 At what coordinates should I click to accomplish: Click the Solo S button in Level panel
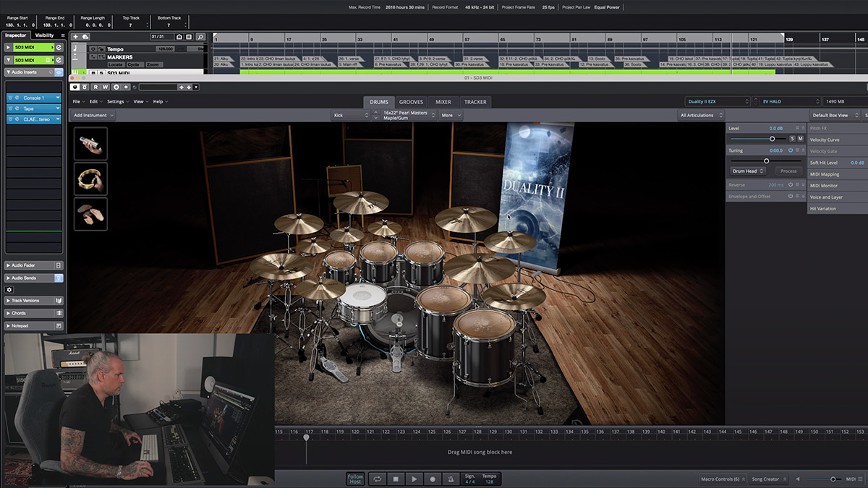click(792, 138)
